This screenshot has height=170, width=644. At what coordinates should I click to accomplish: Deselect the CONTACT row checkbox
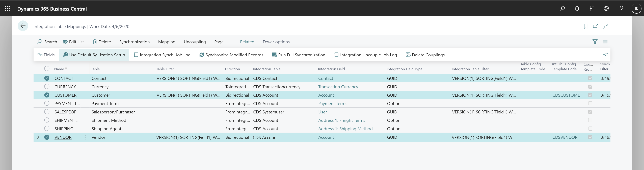tap(47, 78)
